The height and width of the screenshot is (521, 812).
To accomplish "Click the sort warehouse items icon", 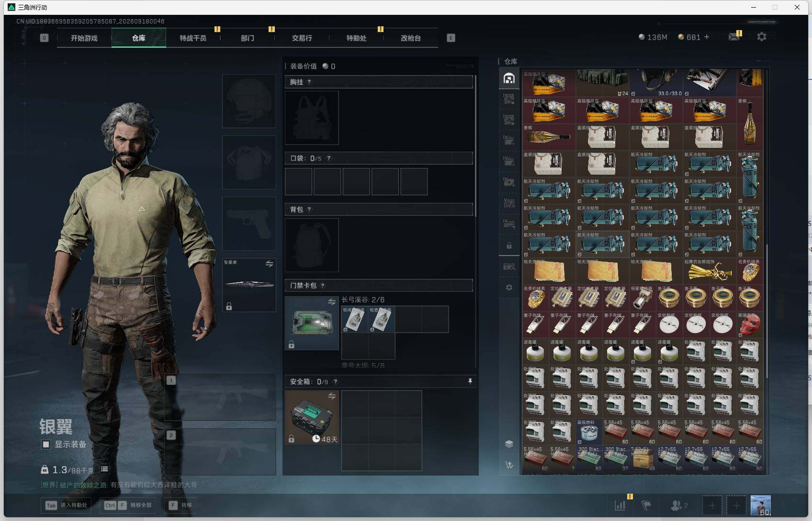I will point(509,465).
